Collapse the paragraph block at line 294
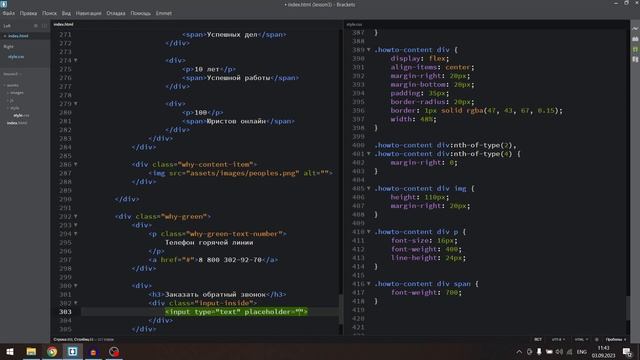640x360 pixels. [76, 234]
